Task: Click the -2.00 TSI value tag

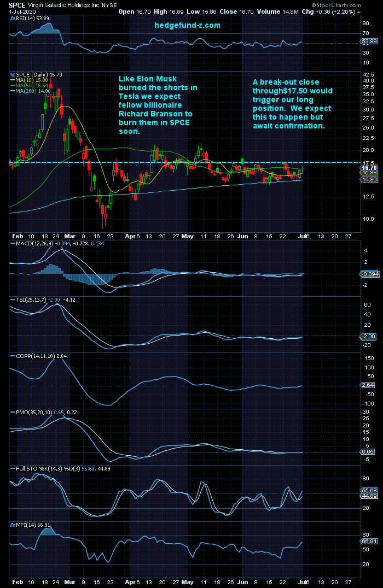Action: pyautogui.click(x=368, y=337)
